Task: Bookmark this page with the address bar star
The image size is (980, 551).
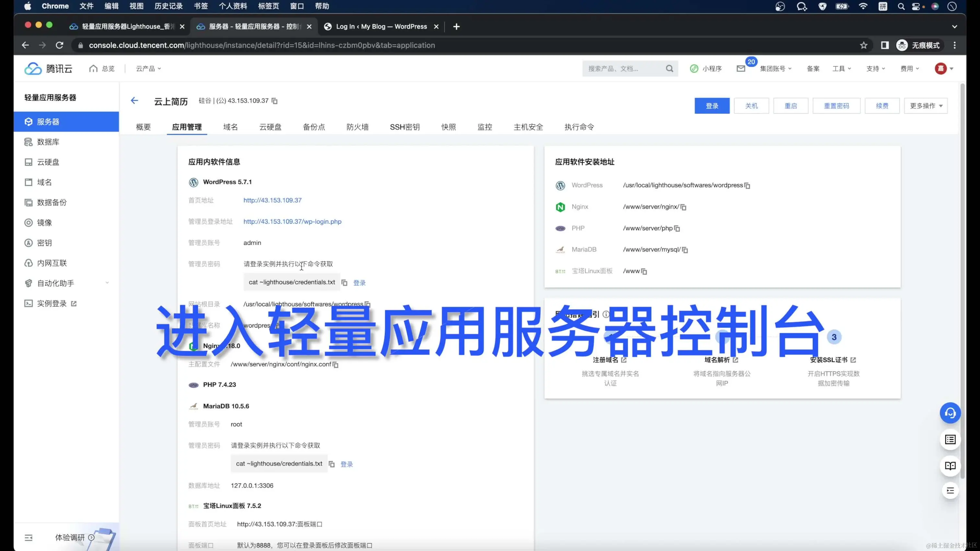Action: point(864,45)
